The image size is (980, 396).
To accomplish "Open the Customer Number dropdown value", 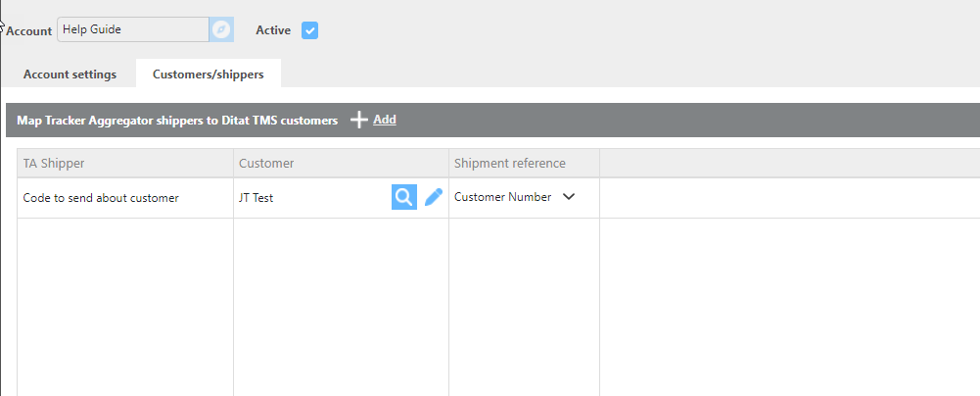I will point(502,196).
